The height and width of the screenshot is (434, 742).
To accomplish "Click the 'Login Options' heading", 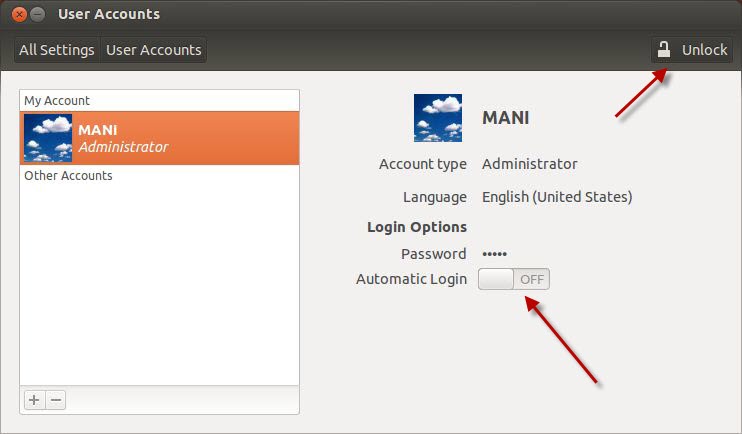I will pos(417,227).
